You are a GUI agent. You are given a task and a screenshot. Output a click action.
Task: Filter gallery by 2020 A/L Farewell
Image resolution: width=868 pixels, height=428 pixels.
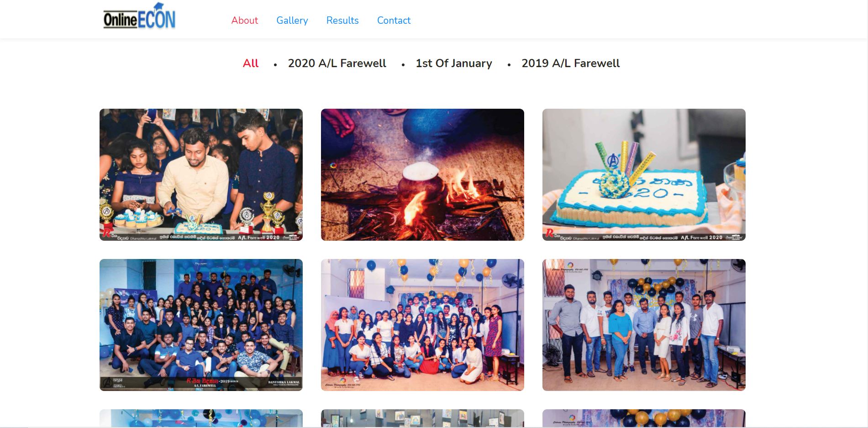point(337,63)
